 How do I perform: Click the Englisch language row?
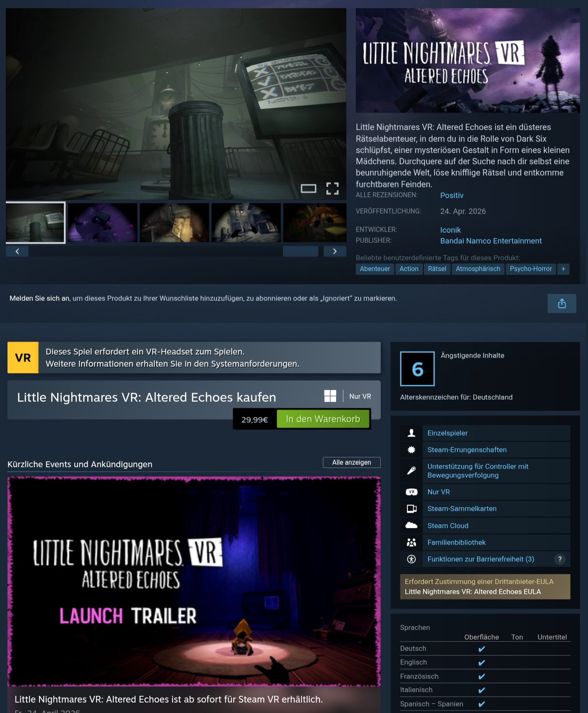tap(485, 662)
